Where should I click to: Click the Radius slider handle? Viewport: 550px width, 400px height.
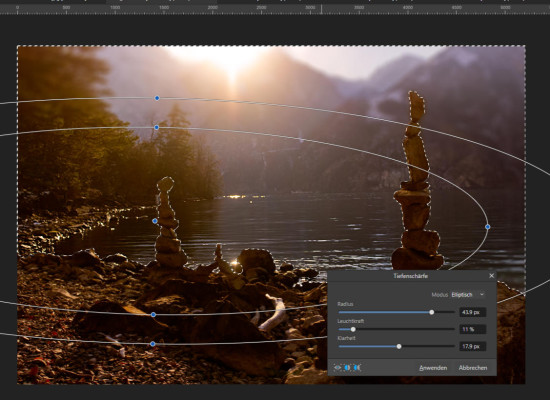[432, 312]
